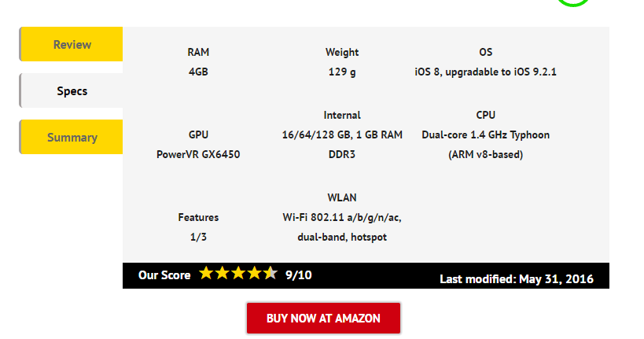Click the Our Score label
This screenshot has width=644, height=339.
(164, 275)
